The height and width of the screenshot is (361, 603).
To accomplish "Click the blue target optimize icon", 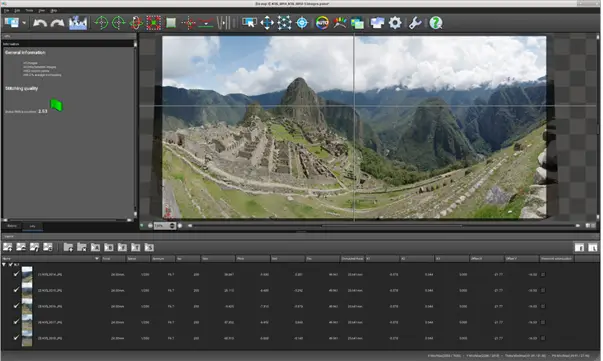I will [302, 23].
